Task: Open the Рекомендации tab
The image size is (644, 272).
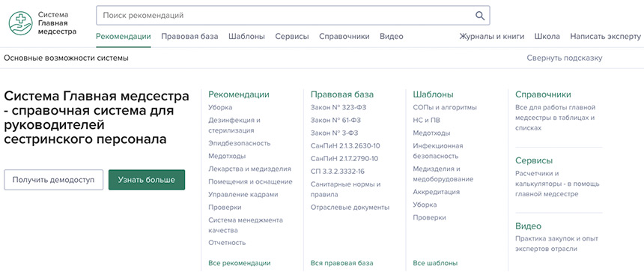Action: (x=124, y=36)
